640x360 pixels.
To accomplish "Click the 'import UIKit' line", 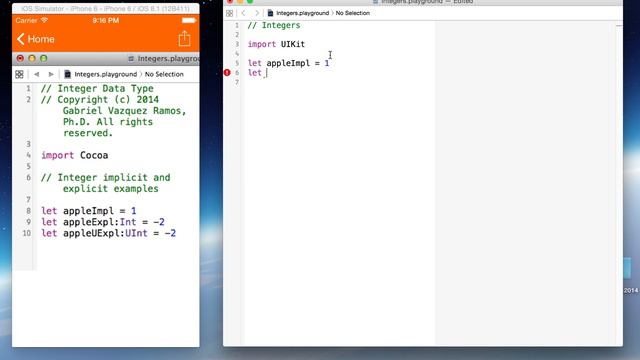I will [x=276, y=44].
